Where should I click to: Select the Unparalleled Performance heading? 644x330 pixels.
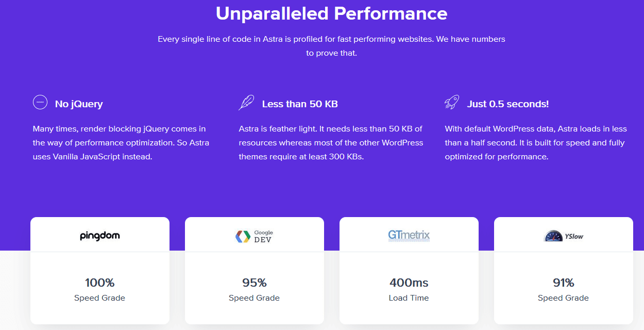coord(331,13)
